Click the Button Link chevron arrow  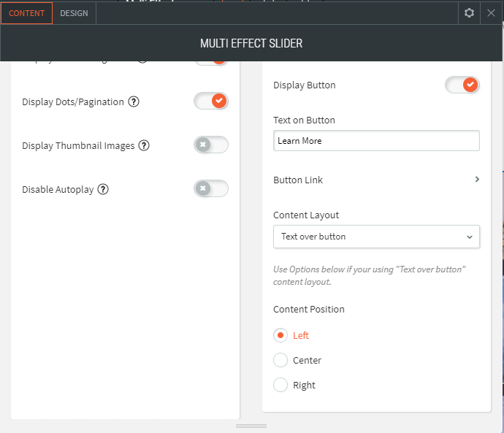click(x=477, y=179)
